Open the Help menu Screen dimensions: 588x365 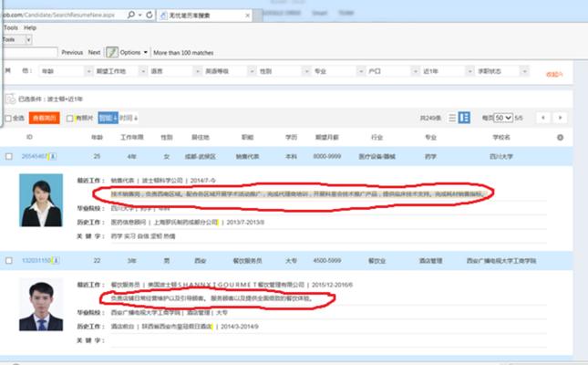click(30, 27)
